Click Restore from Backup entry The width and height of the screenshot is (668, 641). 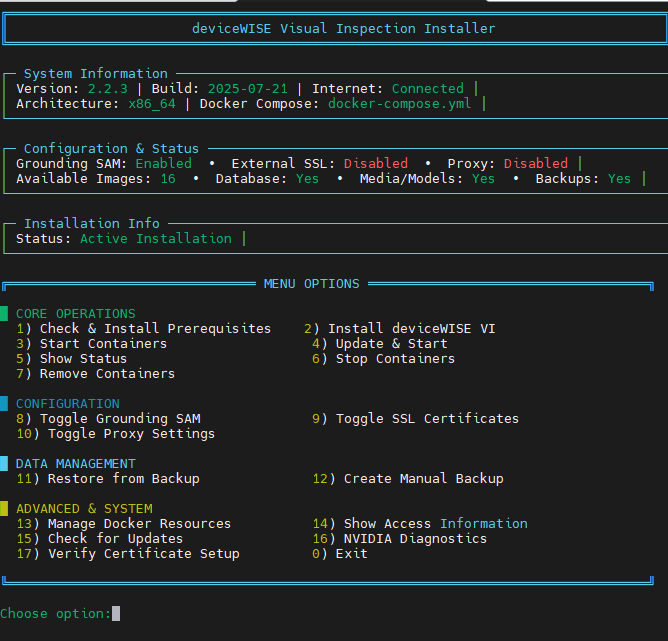click(x=107, y=479)
